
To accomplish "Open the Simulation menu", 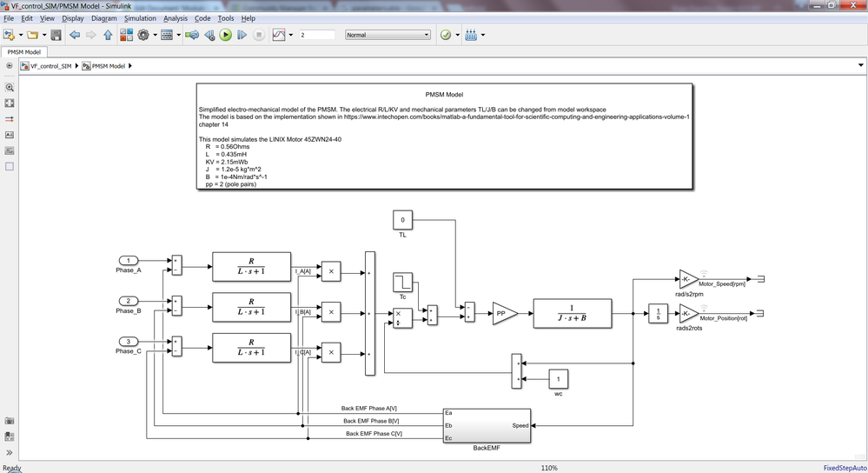I will click(x=140, y=18).
